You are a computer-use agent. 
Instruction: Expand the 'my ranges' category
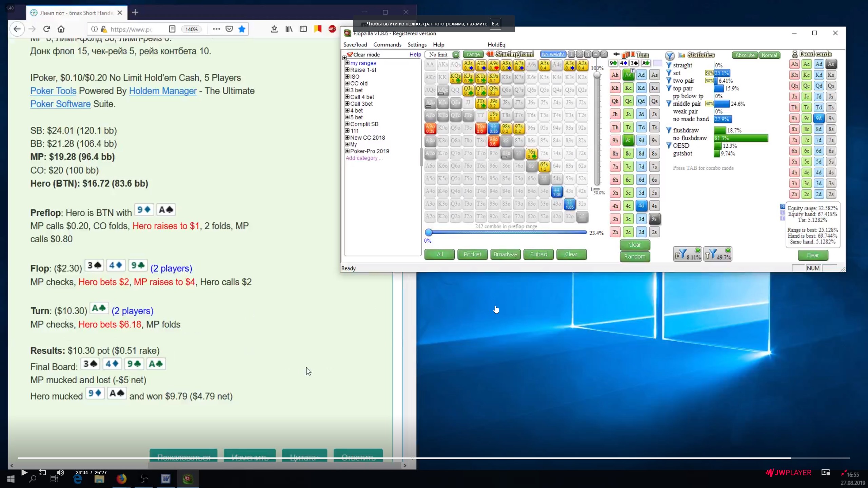347,63
